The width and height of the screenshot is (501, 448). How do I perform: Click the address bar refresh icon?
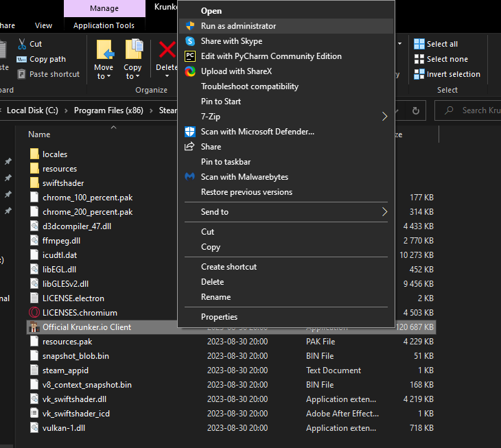coord(416,110)
